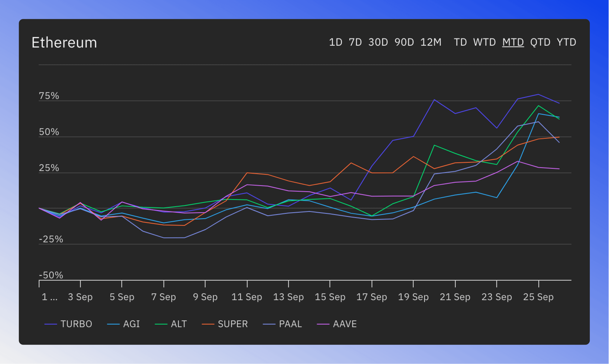Toggle the TURBO series in legend
609x364 pixels.
click(68, 324)
